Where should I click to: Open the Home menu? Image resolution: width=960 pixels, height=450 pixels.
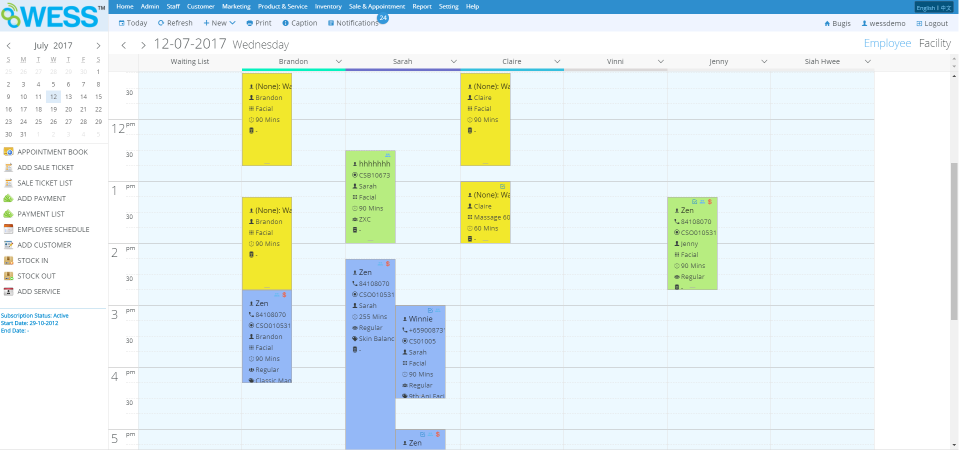coord(124,7)
